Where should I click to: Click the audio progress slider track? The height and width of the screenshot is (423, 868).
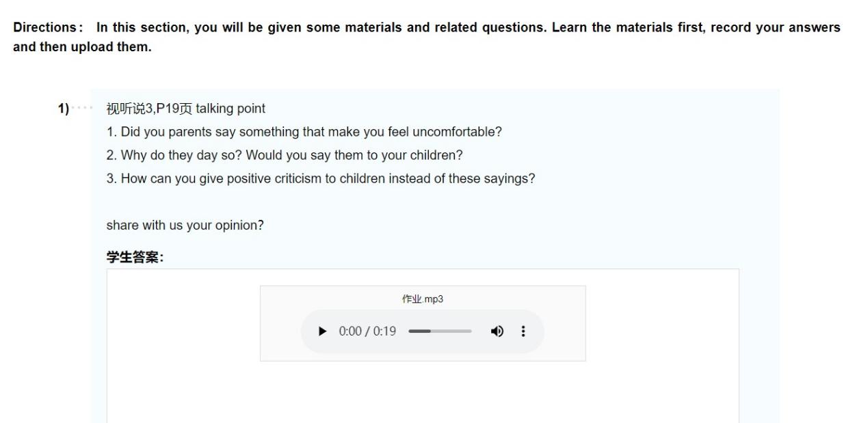tap(440, 331)
